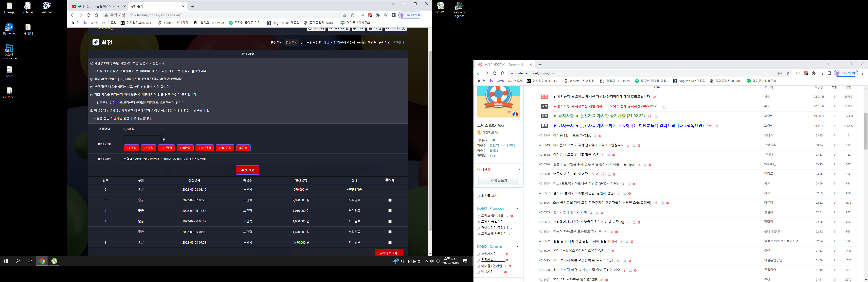The width and height of the screenshot is (868, 282).
Task: Collapse the DOTAX Contents section
Action: click(518, 247)
